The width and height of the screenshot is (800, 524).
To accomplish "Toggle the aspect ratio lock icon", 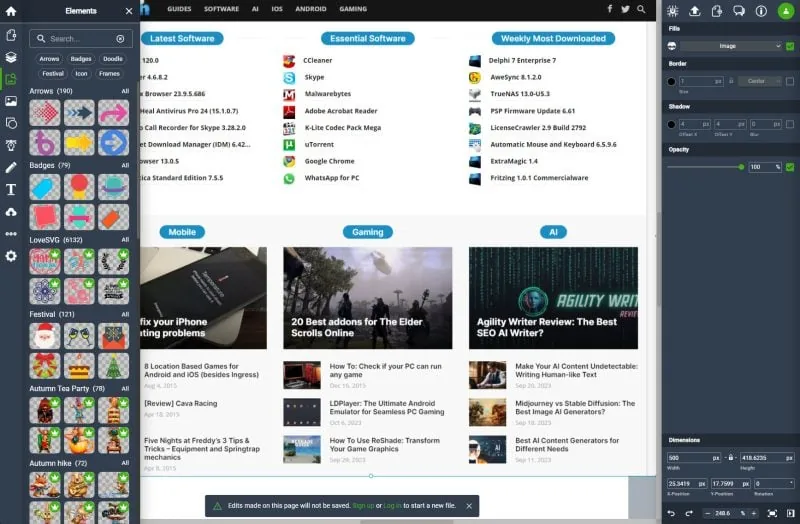I will click(731, 458).
